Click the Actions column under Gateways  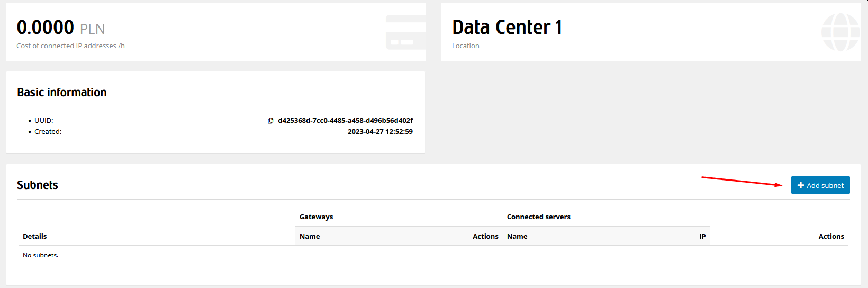485,237
